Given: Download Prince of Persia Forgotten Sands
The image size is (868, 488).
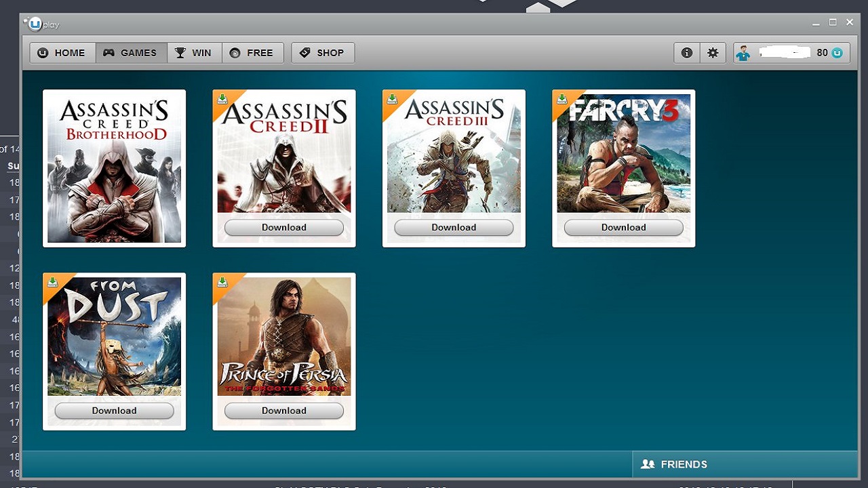Looking at the screenshot, I should [284, 411].
